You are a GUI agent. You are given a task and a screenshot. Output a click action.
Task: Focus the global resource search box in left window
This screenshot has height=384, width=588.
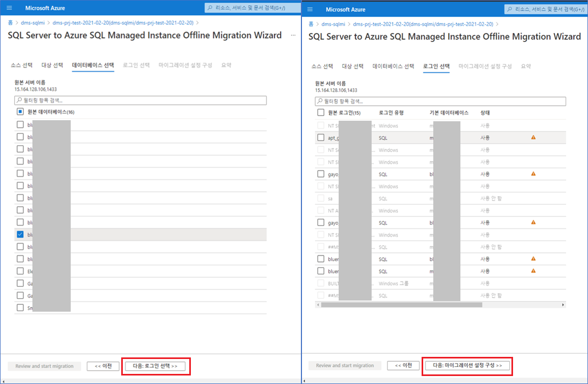[253, 8]
